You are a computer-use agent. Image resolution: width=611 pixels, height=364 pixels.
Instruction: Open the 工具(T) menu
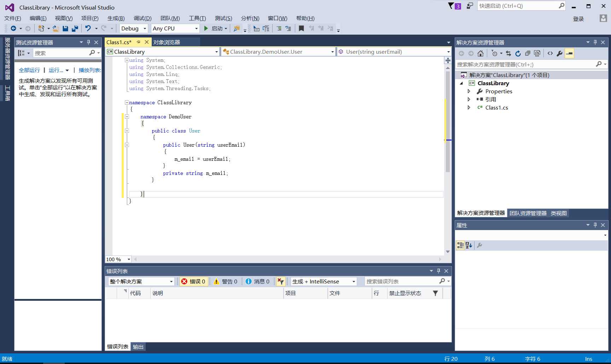point(197,18)
